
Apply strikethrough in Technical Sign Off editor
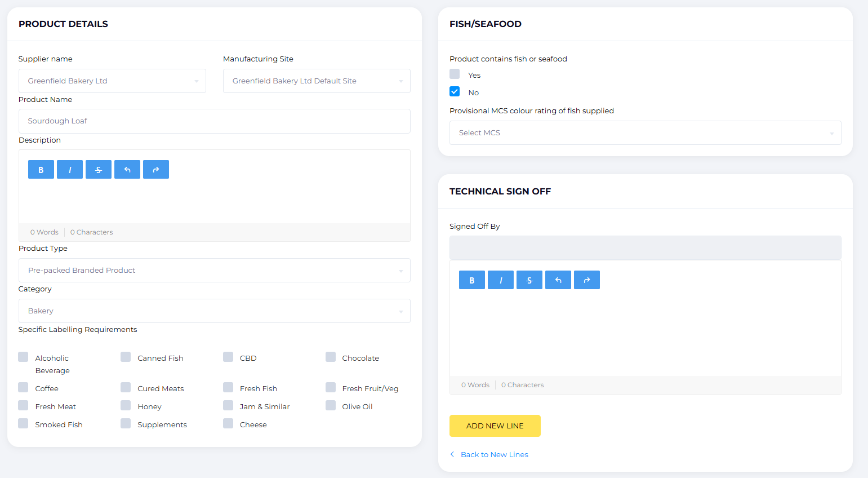(529, 280)
